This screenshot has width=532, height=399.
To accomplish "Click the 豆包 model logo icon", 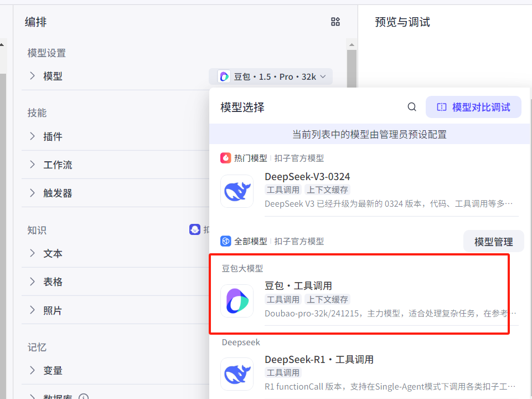I will [x=237, y=301].
